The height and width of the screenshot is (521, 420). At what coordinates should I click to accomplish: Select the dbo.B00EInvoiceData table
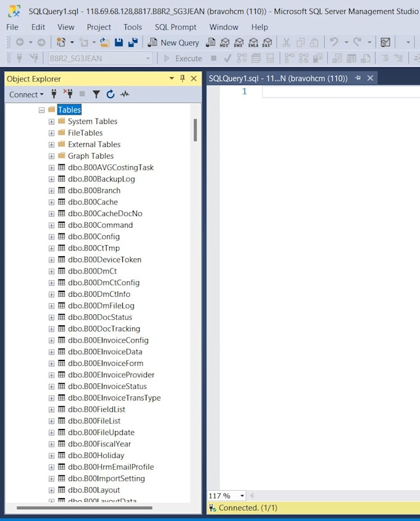pos(105,352)
